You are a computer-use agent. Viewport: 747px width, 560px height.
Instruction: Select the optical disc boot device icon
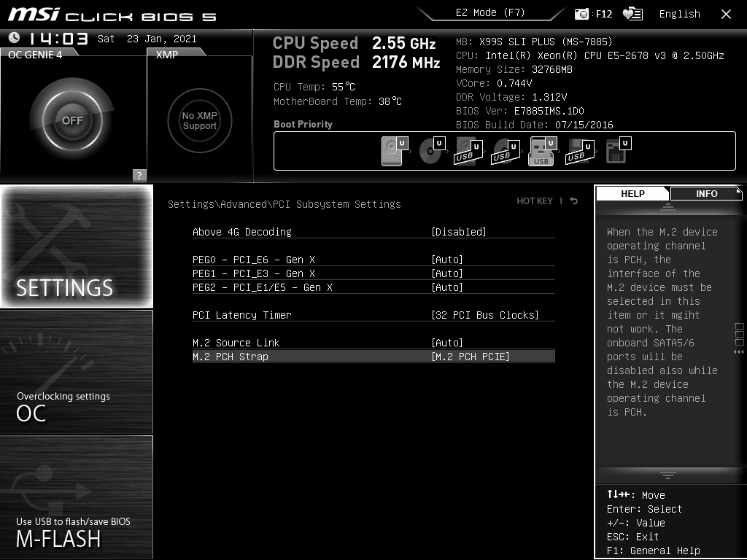tap(430, 152)
